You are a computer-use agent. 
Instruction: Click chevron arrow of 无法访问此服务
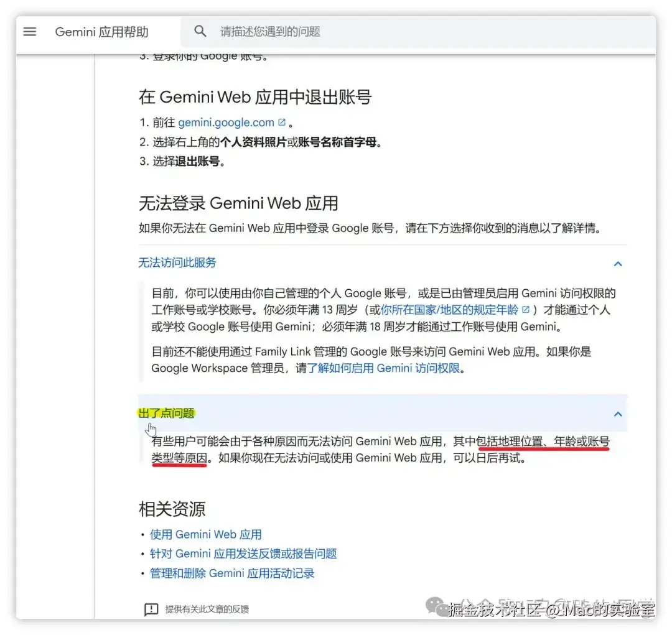click(x=618, y=264)
